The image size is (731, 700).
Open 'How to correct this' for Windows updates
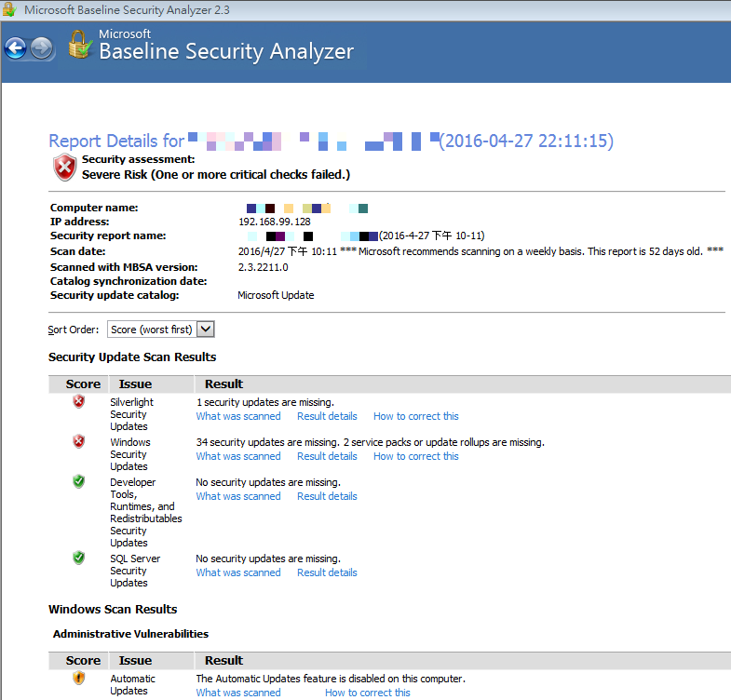pos(415,456)
